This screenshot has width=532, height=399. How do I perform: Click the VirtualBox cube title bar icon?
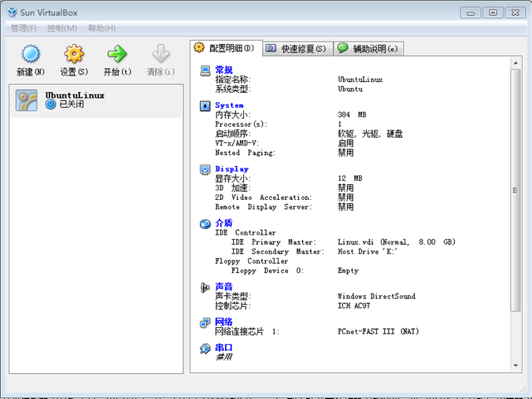point(12,13)
